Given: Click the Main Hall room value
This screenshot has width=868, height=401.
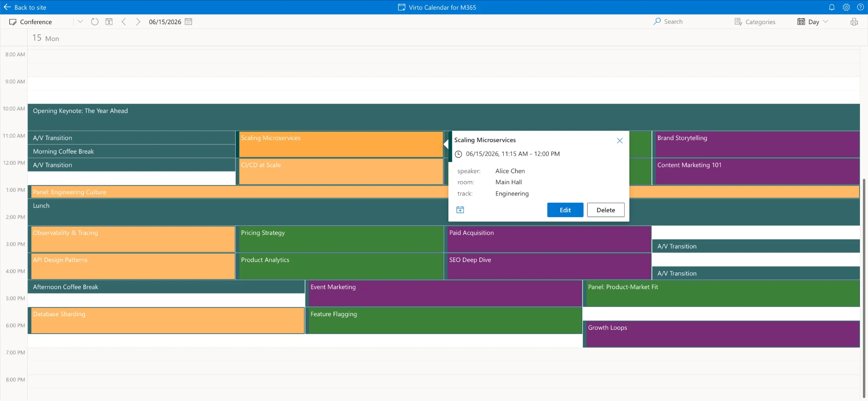Looking at the screenshot, I should 509,182.
